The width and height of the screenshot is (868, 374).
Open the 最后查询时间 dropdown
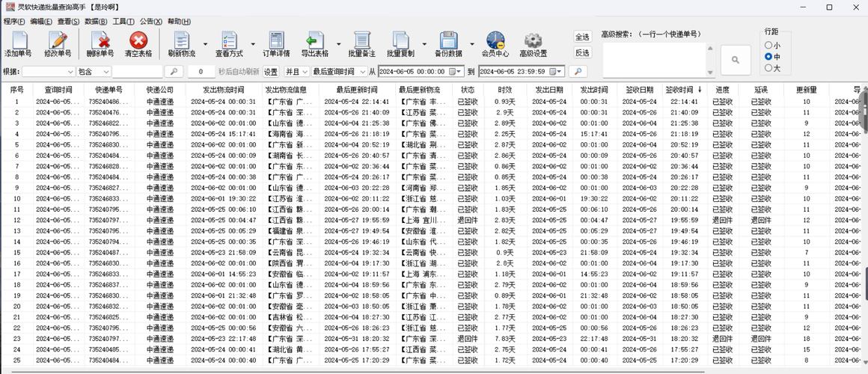coord(338,72)
